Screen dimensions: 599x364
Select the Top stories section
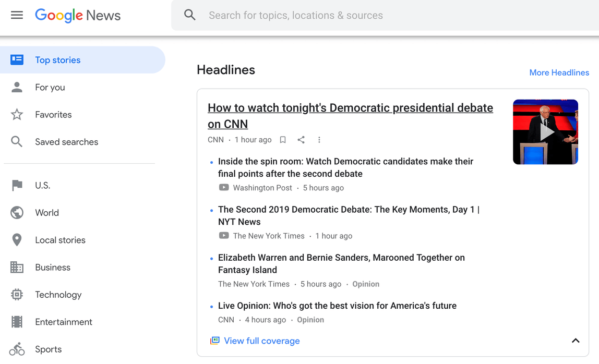[x=82, y=60]
